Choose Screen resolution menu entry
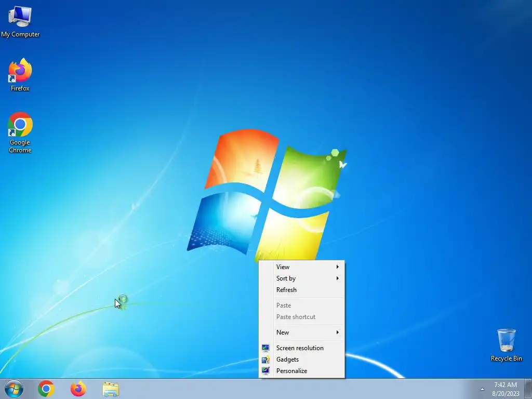532x399 pixels. (x=302, y=348)
